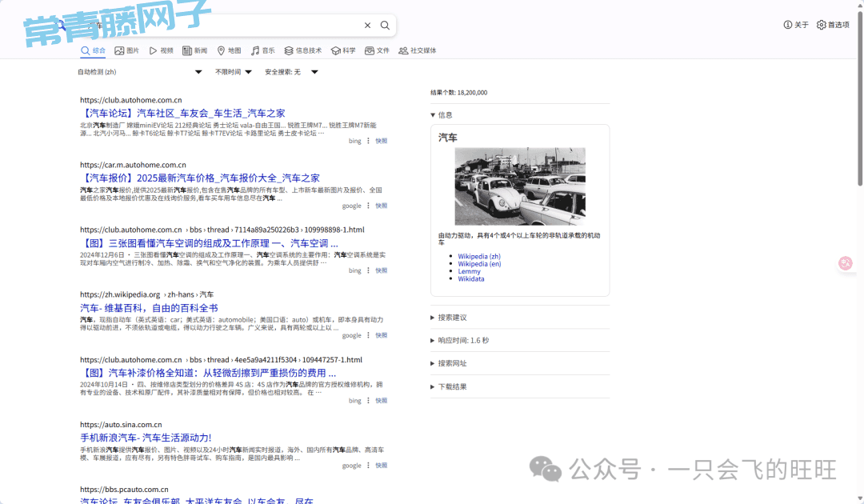
Task: Switch to the 地图 map tab
Action: tap(230, 50)
